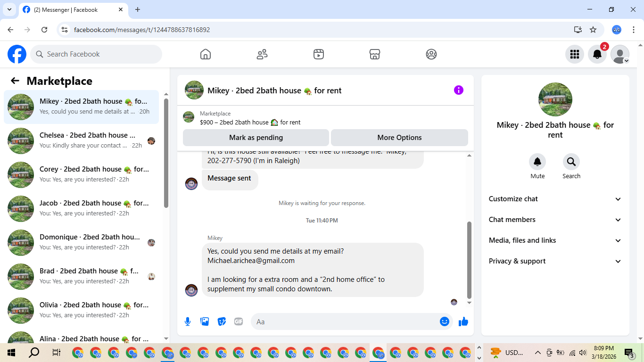
Task: Expand Privacy & support section
Action: [555, 261]
